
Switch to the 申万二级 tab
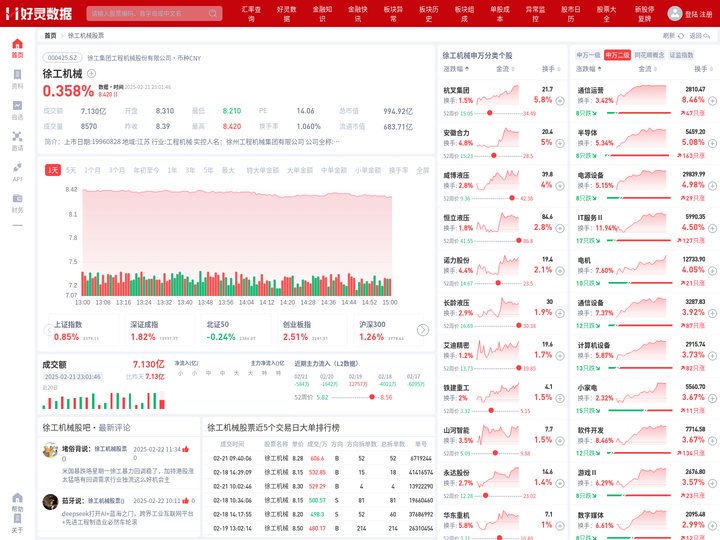click(x=617, y=55)
